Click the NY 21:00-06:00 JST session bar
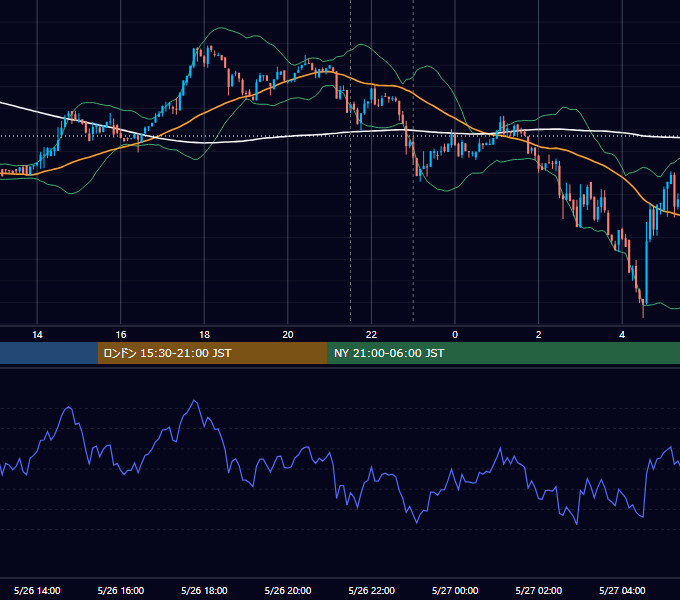680x600 pixels. tap(503, 353)
